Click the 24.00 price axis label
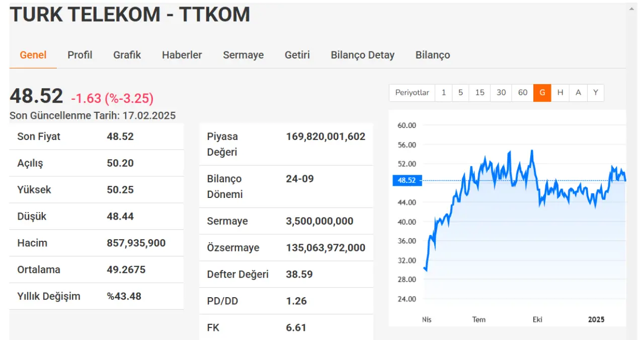Image resolution: width=644 pixels, height=340 pixels. tap(407, 299)
